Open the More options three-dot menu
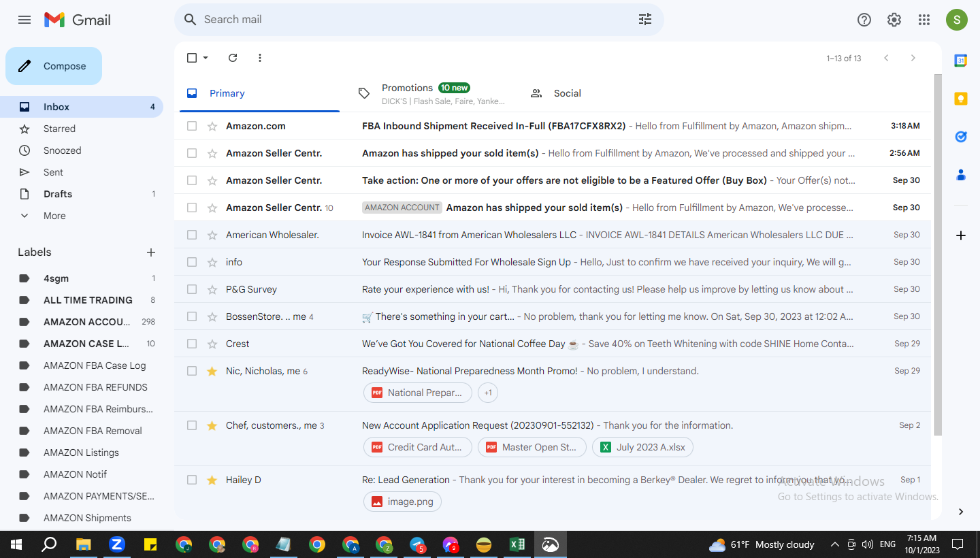 [x=260, y=58]
